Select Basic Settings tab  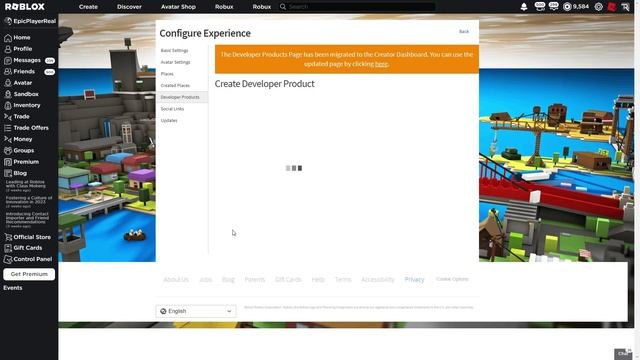click(174, 51)
